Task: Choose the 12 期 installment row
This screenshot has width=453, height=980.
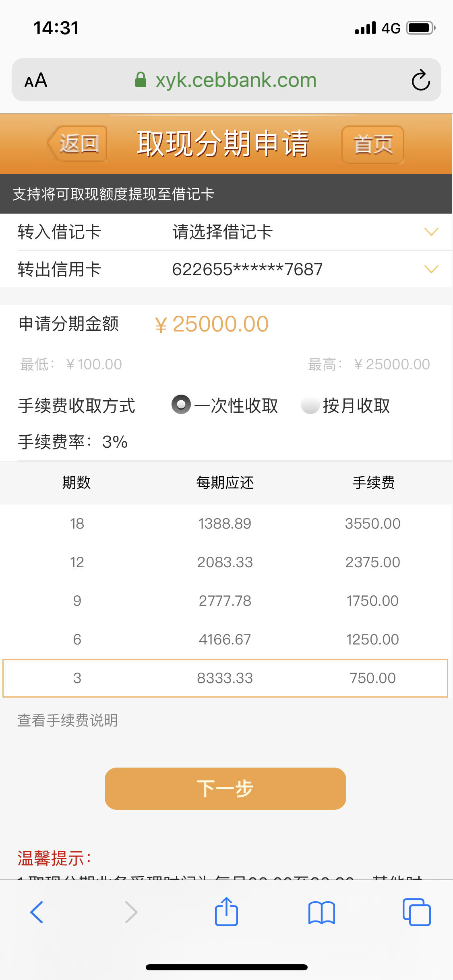Action: pos(225,562)
